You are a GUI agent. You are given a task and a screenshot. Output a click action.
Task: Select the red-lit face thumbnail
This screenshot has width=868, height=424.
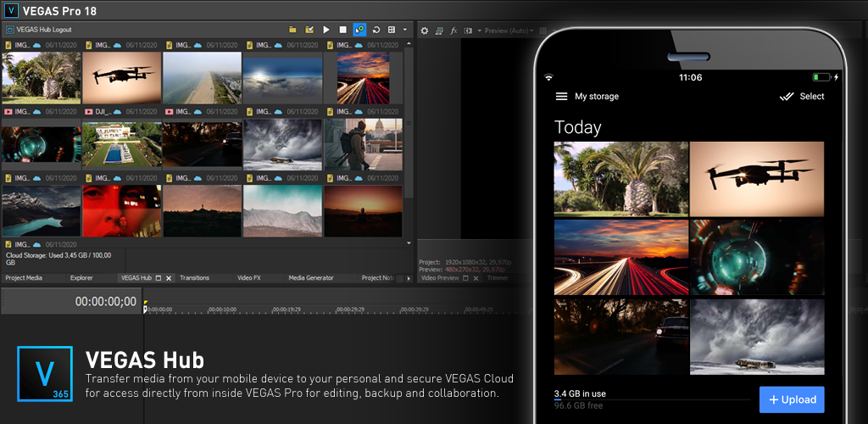pos(122,211)
